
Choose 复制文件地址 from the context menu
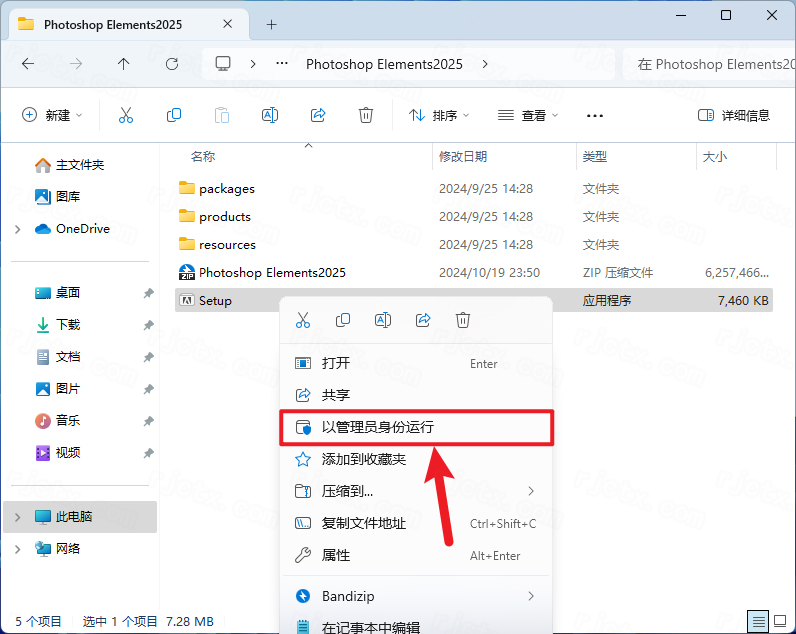[416, 523]
